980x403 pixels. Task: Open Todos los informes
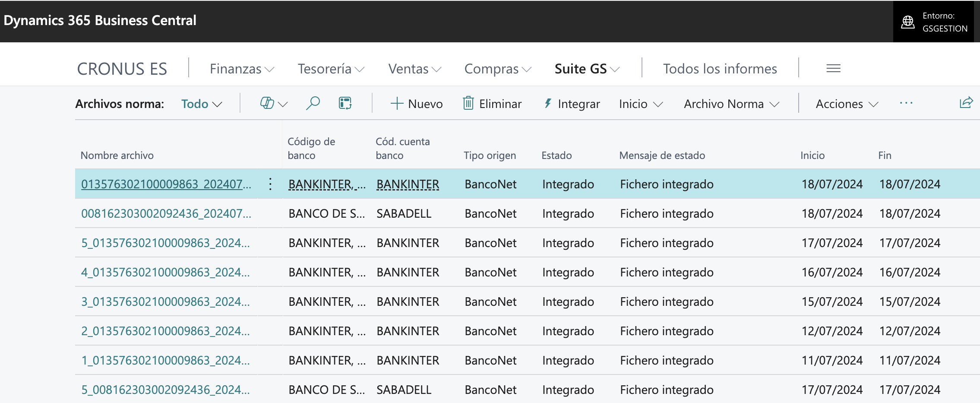[x=720, y=69]
